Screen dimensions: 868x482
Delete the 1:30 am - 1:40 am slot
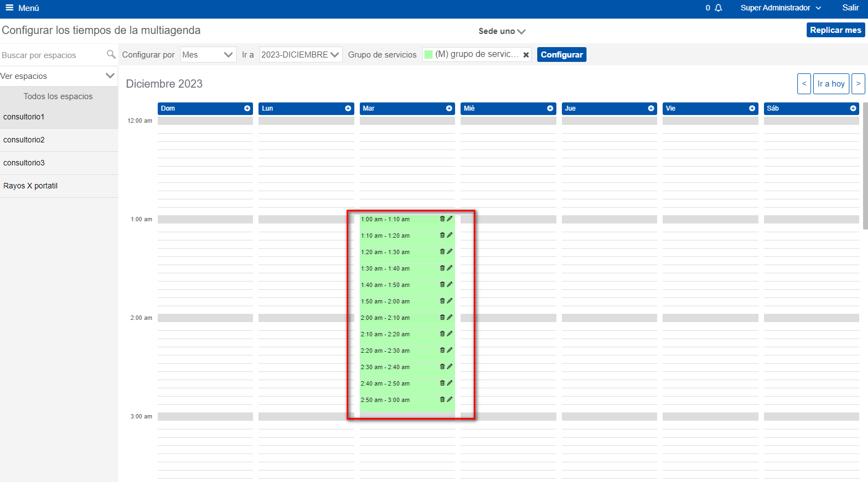click(442, 268)
